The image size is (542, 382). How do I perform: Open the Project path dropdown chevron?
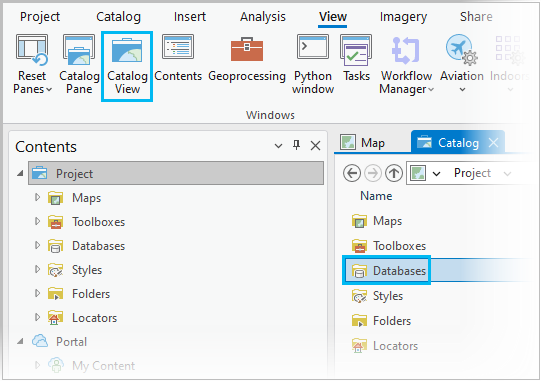[507, 174]
